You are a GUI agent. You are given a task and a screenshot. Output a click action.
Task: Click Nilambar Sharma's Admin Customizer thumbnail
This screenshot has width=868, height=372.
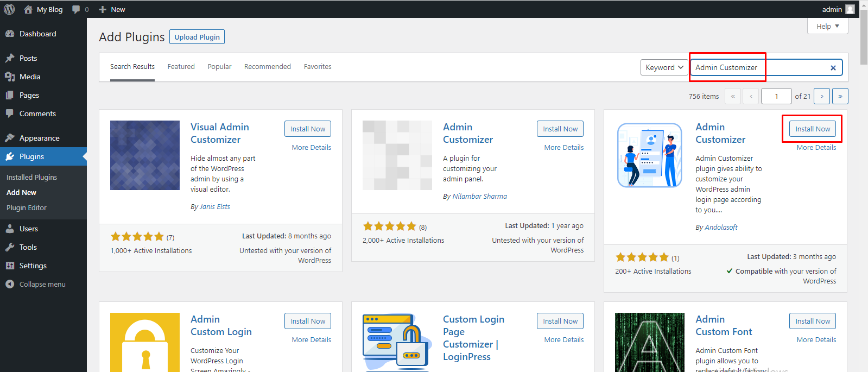[397, 155]
